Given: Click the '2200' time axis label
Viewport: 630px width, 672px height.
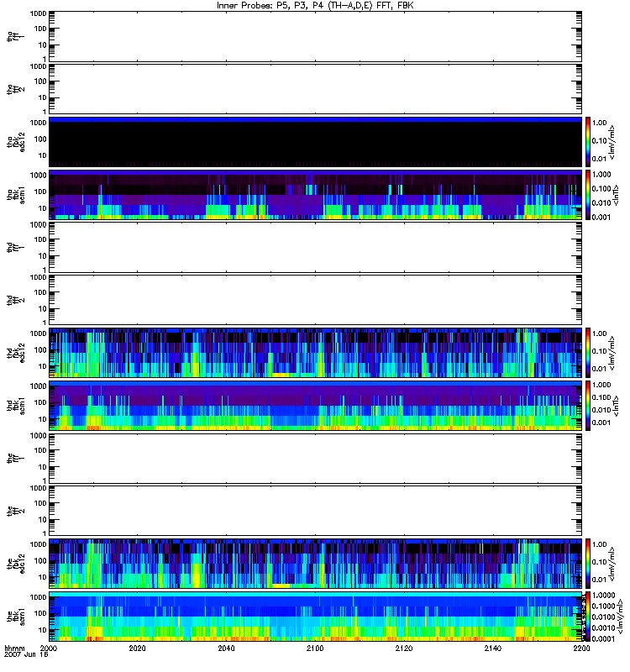Looking at the screenshot, I should pos(581,648).
